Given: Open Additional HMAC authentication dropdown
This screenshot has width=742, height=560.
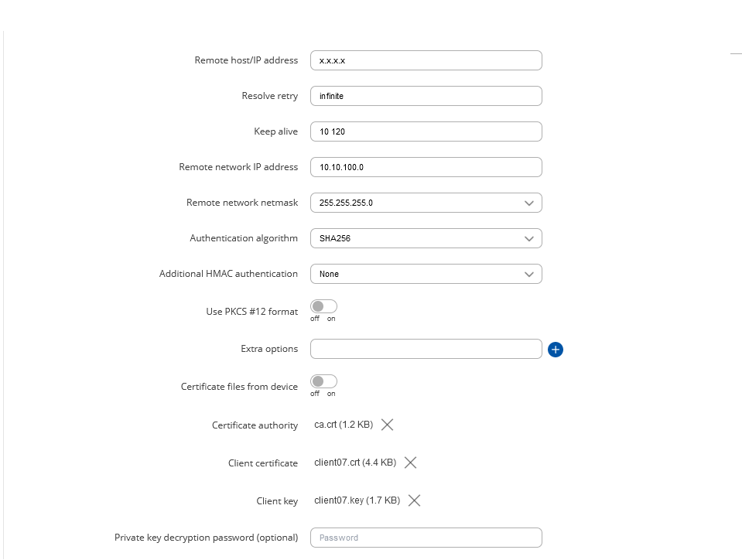Looking at the screenshot, I should click(426, 274).
